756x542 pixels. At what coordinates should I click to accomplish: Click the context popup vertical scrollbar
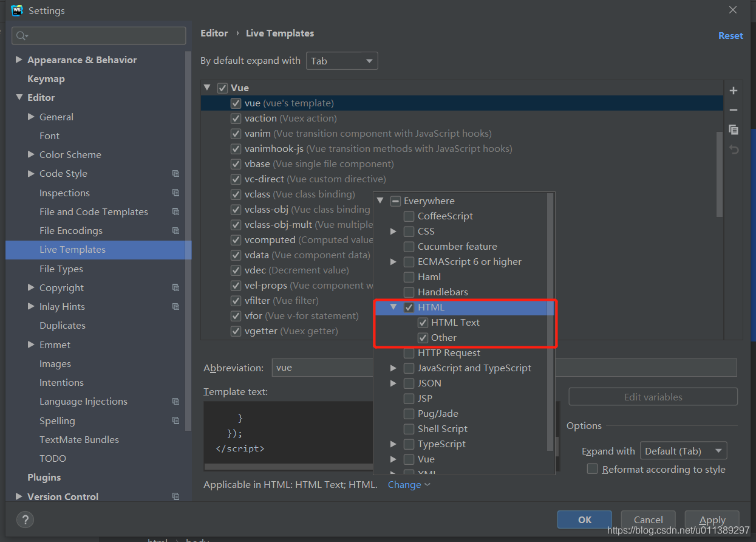pyautogui.click(x=550, y=322)
